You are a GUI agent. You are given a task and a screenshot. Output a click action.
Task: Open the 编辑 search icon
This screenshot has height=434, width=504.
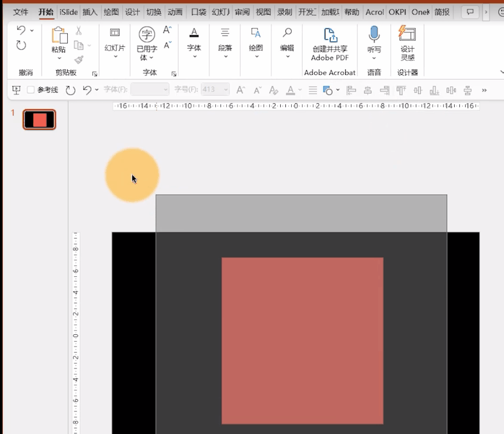coord(287,33)
